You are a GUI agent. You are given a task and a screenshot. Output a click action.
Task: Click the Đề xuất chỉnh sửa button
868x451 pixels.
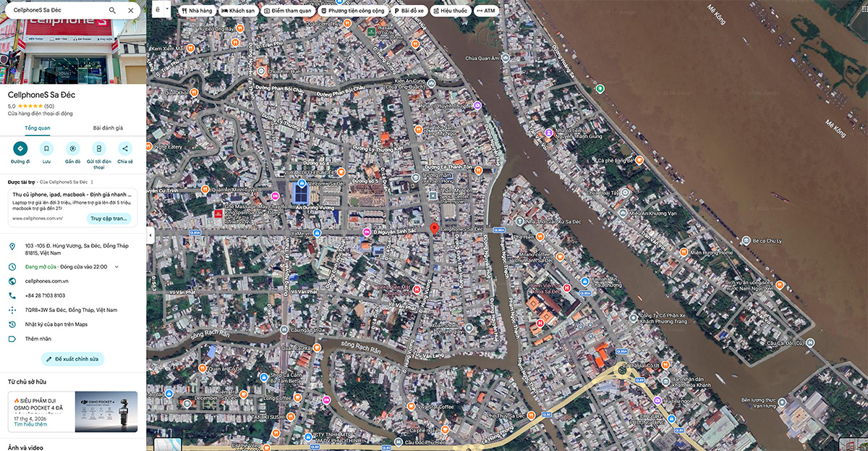(73, 358)
